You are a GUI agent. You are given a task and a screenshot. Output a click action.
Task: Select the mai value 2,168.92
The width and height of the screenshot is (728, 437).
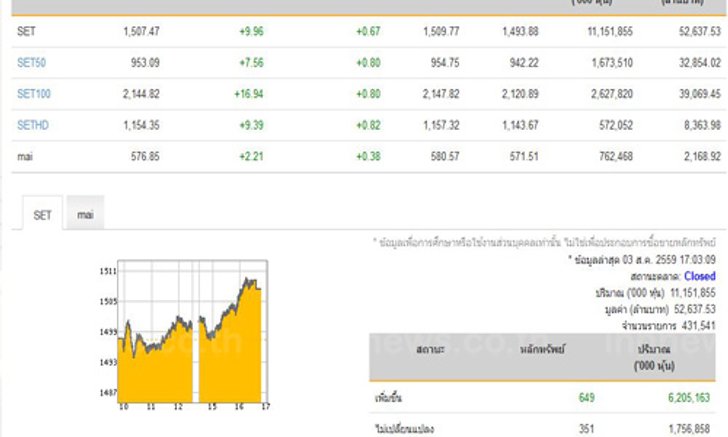tap(702, 157)
